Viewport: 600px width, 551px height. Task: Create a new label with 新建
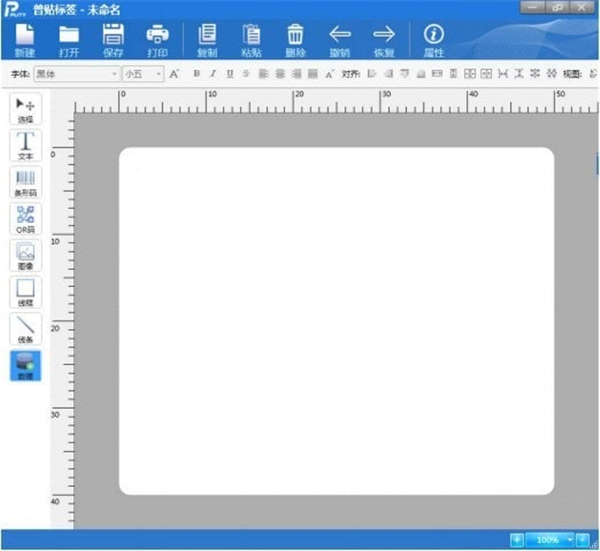[x=25, y=39]
